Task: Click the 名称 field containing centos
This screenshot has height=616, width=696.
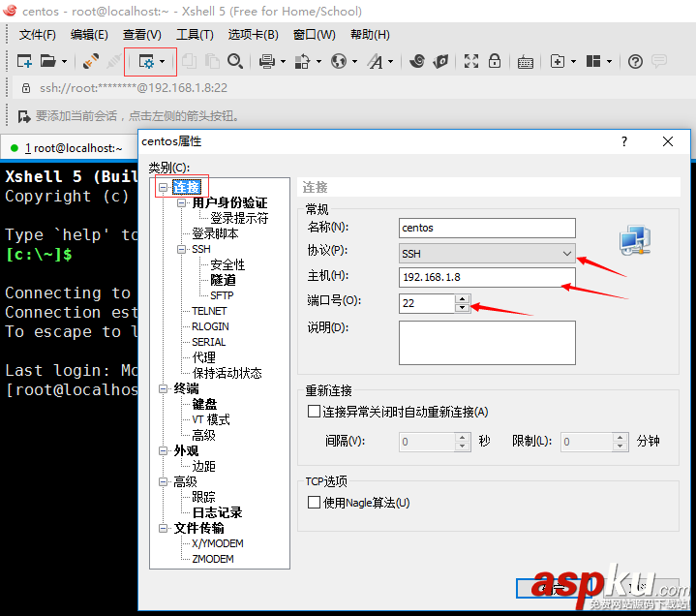Action: click(487, 228)
